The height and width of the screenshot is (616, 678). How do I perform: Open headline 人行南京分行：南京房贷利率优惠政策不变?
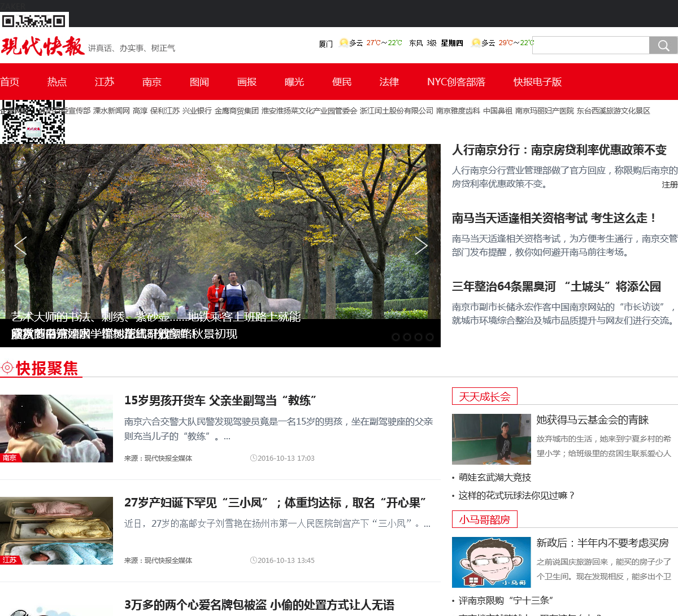pos(559,150)
